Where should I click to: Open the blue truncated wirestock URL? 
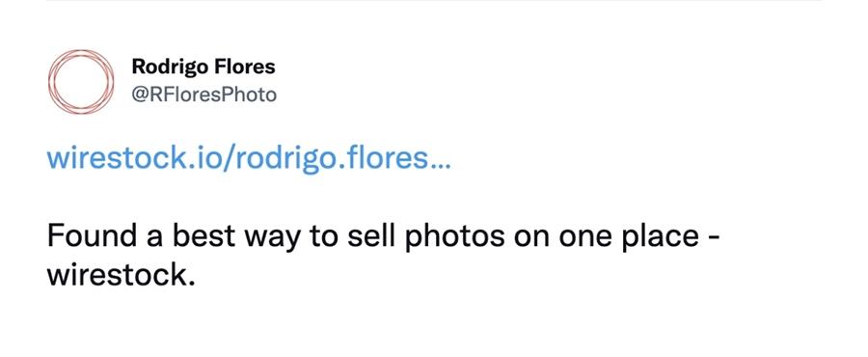pos(249,158)
